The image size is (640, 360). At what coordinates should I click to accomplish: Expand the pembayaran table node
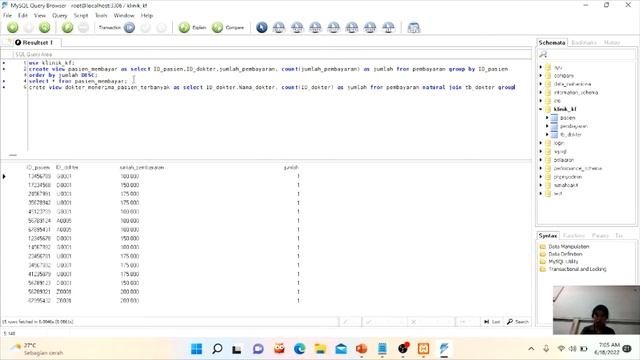(x=547, y=126)
